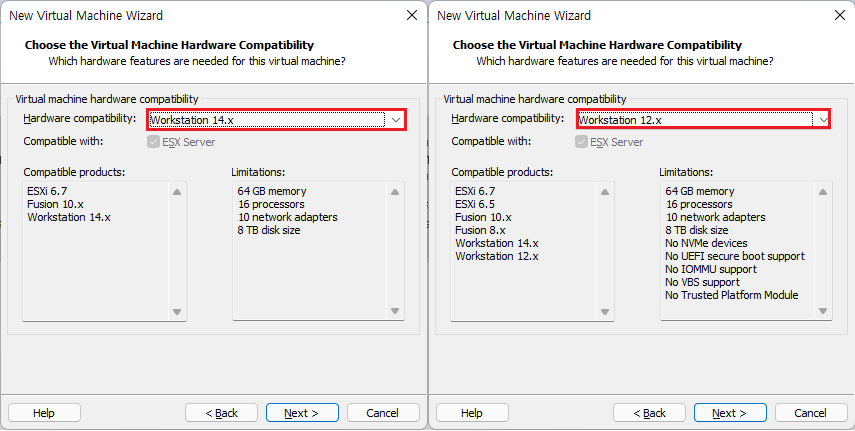Screen dimensions: 855x431
Task: Click Limitations scroll-down arrow in right wizard
Action: 823,312
